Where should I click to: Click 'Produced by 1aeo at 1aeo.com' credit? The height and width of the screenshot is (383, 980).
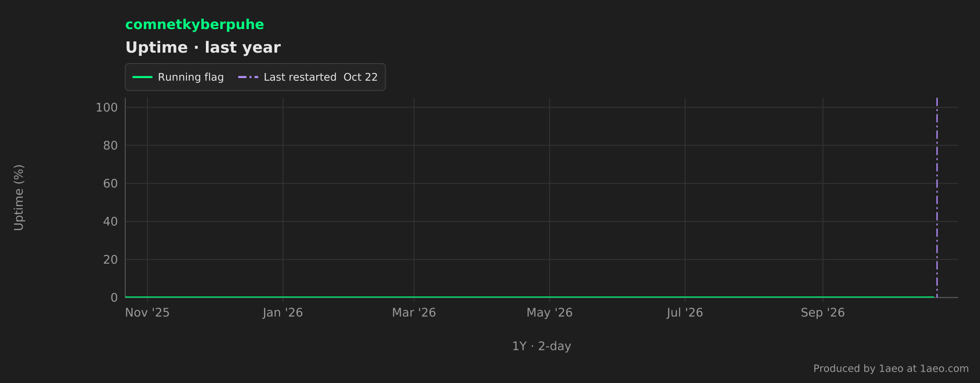(x=891, y=368)
